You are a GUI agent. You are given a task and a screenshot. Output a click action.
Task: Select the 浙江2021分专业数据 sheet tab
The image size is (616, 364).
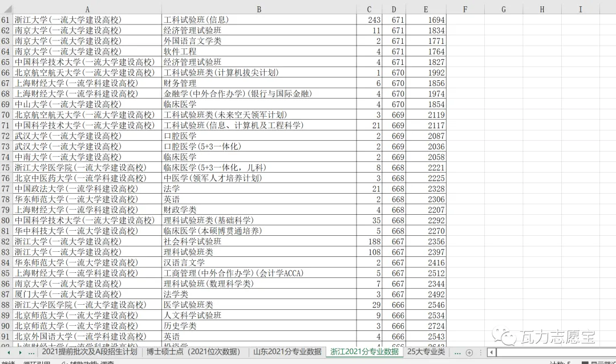pyautogui.click(x=364, y=352)
